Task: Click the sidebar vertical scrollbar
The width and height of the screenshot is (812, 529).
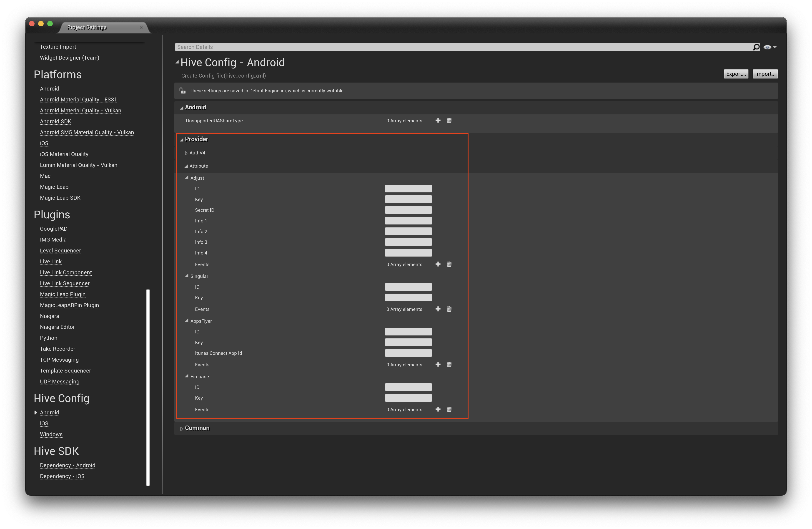Action: pyautogui.click(x=148, y=387)
